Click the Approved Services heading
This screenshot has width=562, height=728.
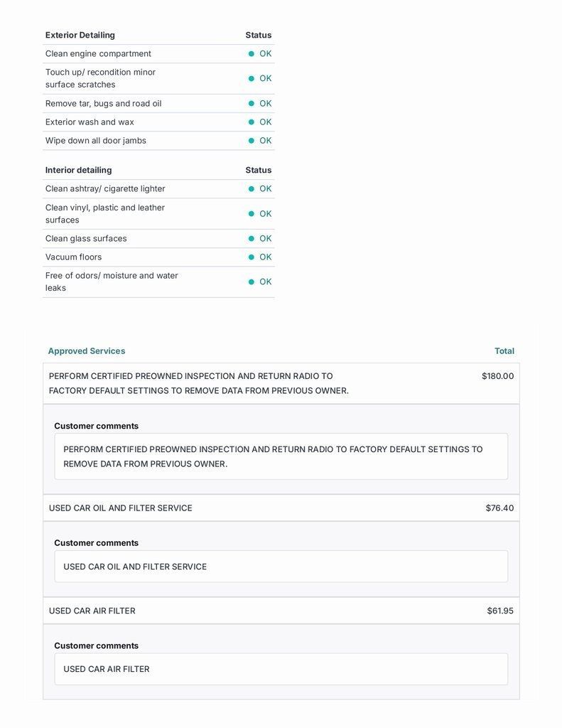click(x=87, y=351)
